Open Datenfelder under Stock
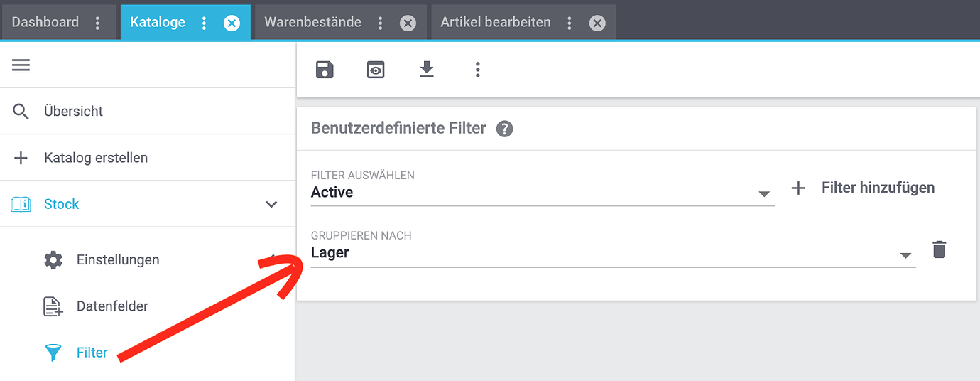Screen dimensions: 980x381 pos(112,306)
